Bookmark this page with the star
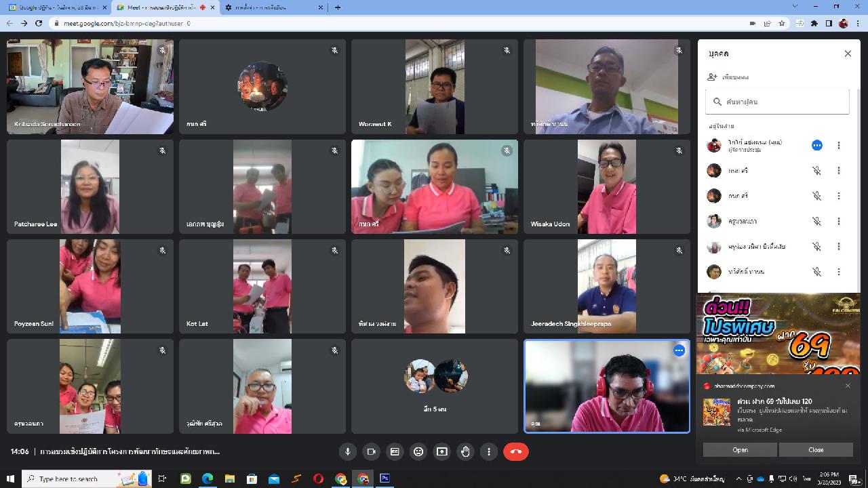868x488 pixels. tap(782, 23)
